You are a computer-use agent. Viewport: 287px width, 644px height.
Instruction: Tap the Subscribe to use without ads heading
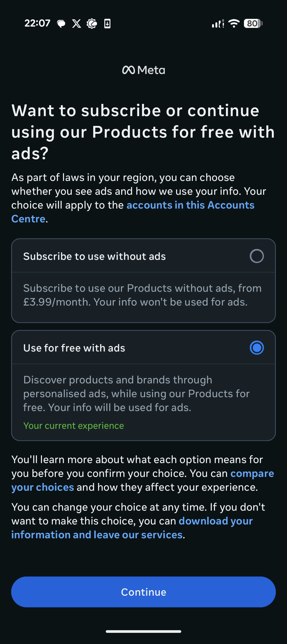click(95, 256)
